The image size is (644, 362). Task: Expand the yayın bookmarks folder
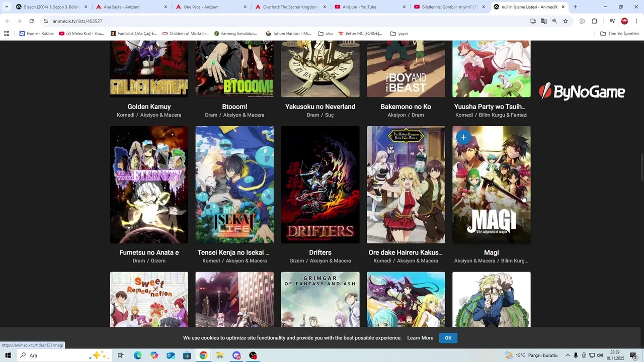click(x=399, y=34)
